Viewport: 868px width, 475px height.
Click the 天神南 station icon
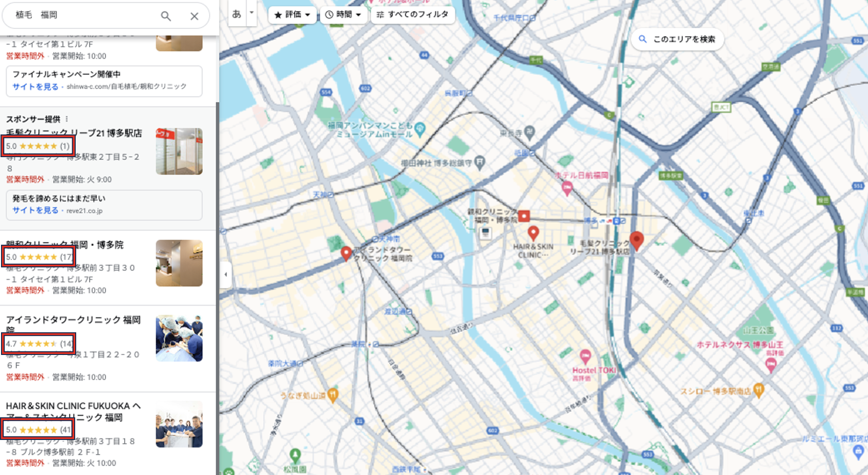click(375, 239)
